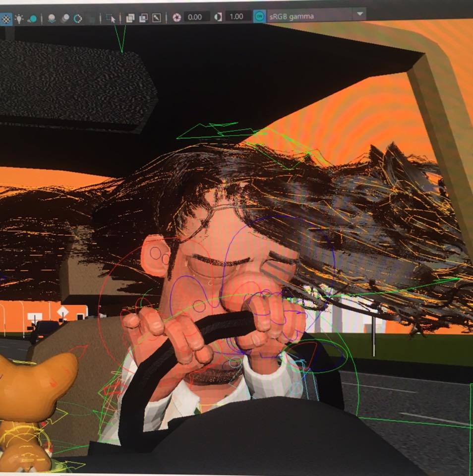Image resolution: width=473 pixels, height=476 pixels.
Task: Click the gamma value field 1.00
Action: point(238,16)
